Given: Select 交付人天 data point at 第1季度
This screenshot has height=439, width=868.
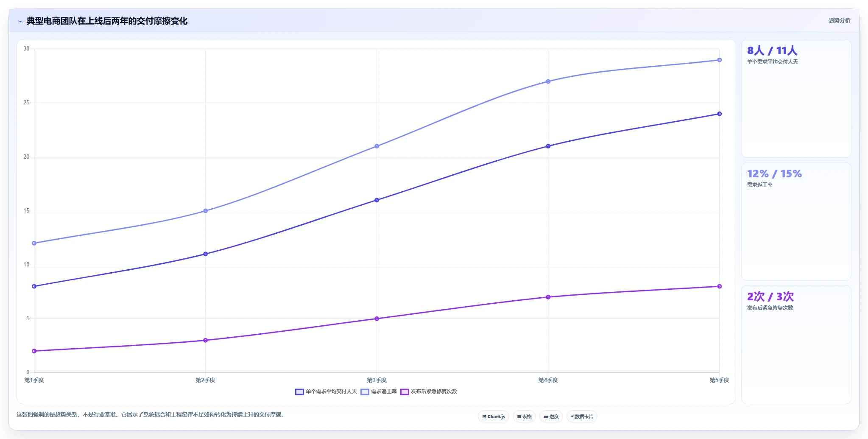Looking at the screenshot, I should click(34, 286).
